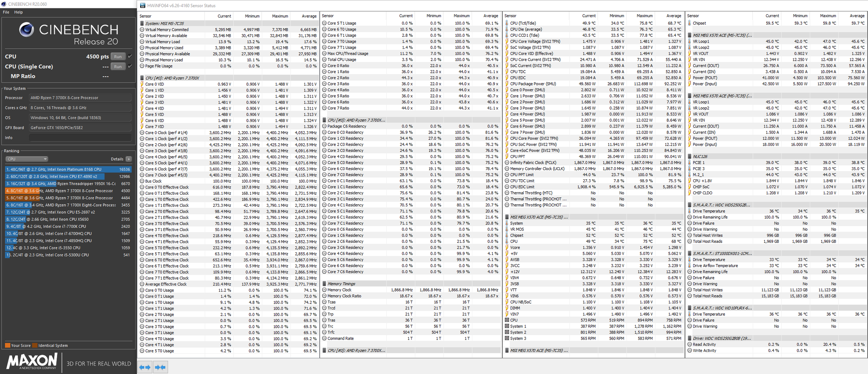Click the icon beside Drive Airflow Temperature
Image resolution: width=868 pixels, height=374 pixels.
point(690,265)
